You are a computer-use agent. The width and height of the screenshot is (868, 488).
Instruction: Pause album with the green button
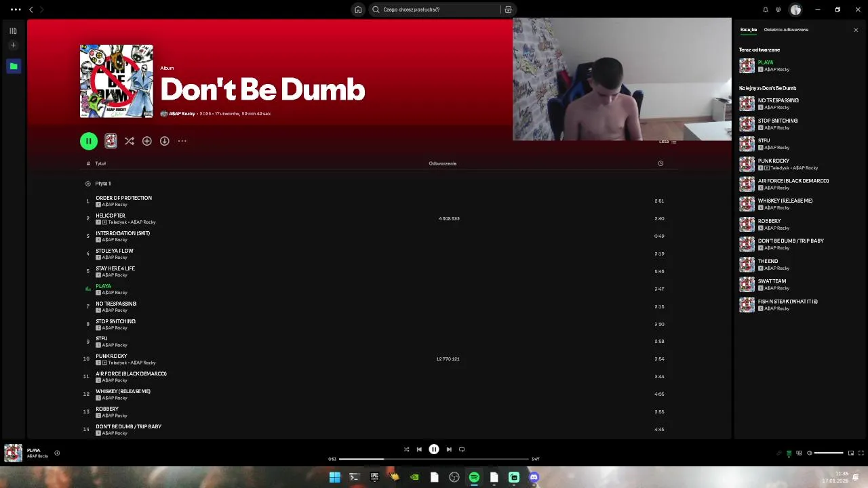pyautogui.click(x=89, y=141)
